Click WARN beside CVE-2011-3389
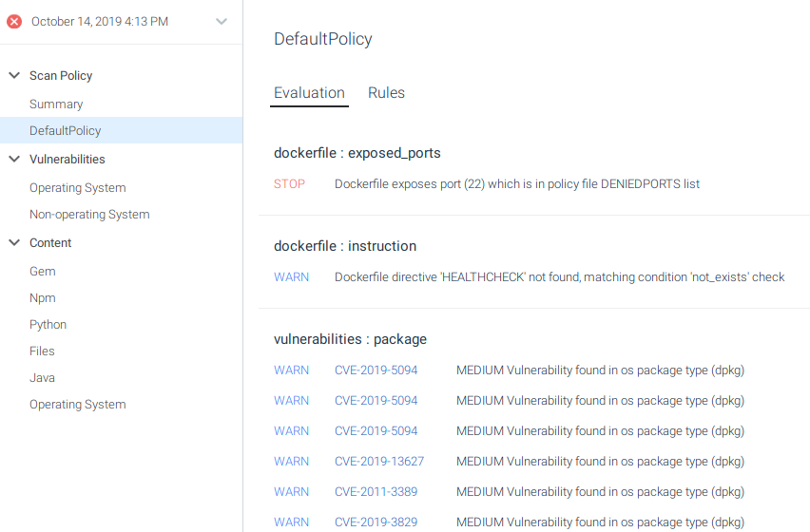This screenshot has width=810, height=532. (291, 492)
